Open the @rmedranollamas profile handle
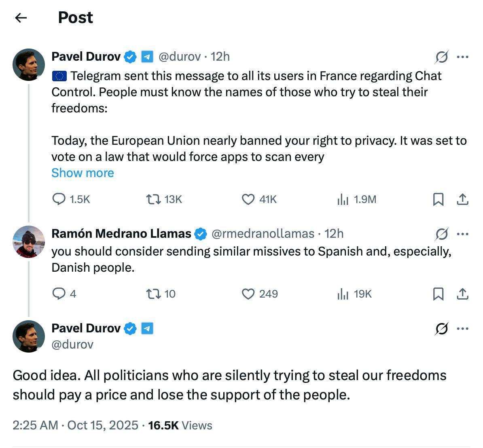This screenshot has height=448, width=483. tap(263, 234)
